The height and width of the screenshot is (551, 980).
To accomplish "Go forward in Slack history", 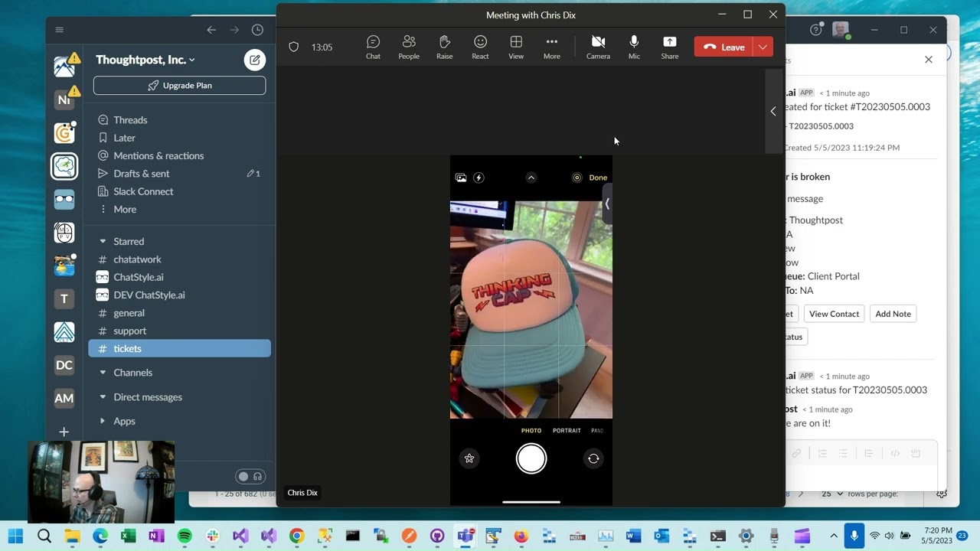I will 234,30.
